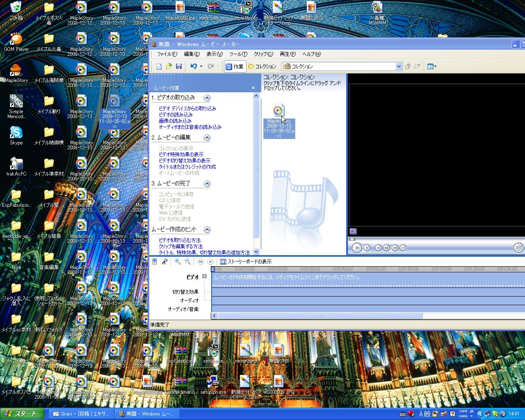
Task: Select the Simple Mencoder desktop icon
Action: pos(16,107)
